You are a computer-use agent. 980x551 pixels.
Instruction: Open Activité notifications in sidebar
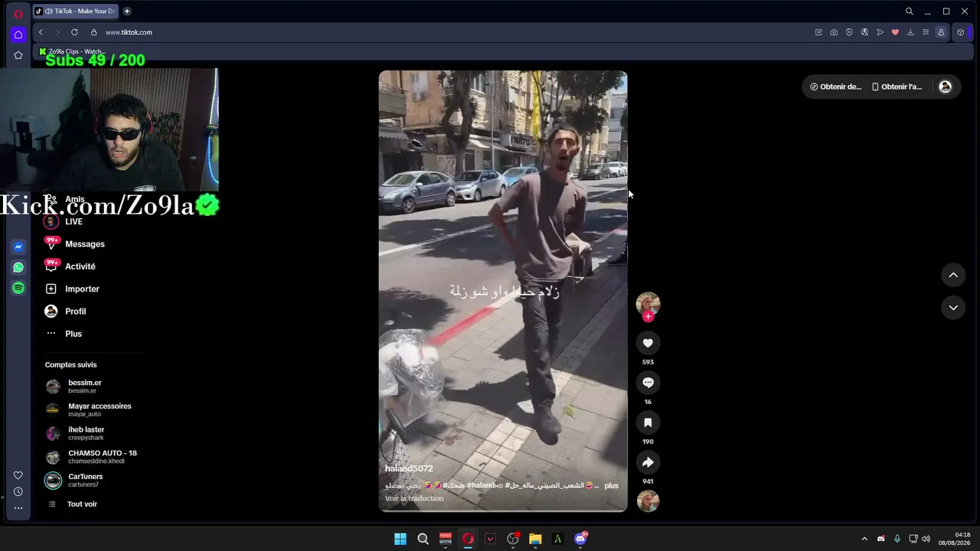coord(70,266)
